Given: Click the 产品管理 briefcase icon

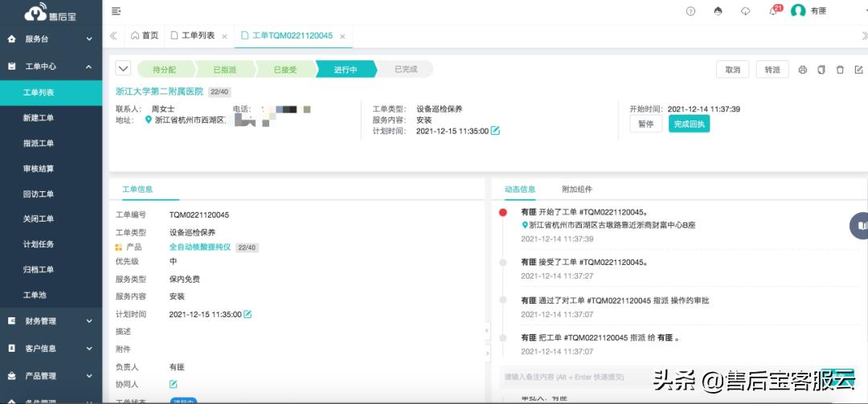Looking at the screenshot, I should 12,376.
